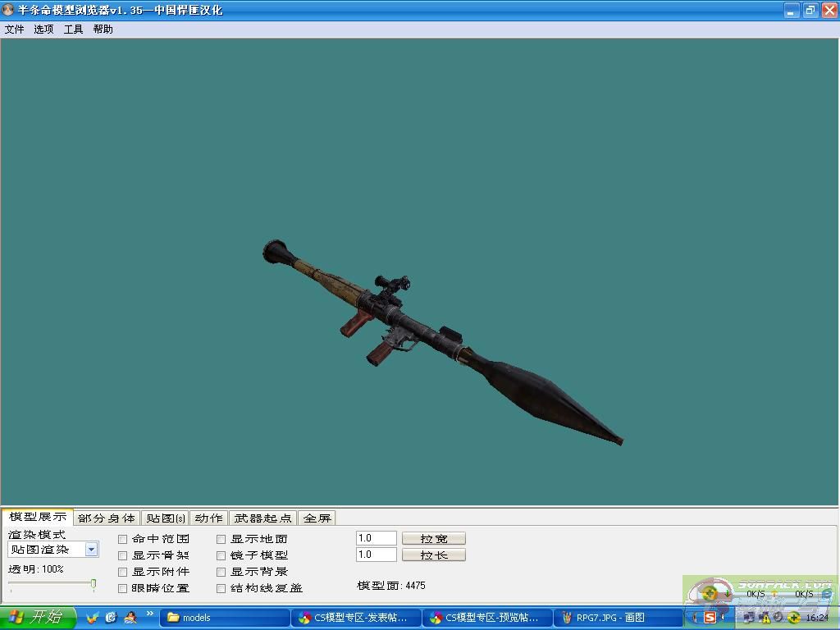Click the QQ penguin quick launch icon
The width and height of the screenshot is (840, 630).
point(130,617)
